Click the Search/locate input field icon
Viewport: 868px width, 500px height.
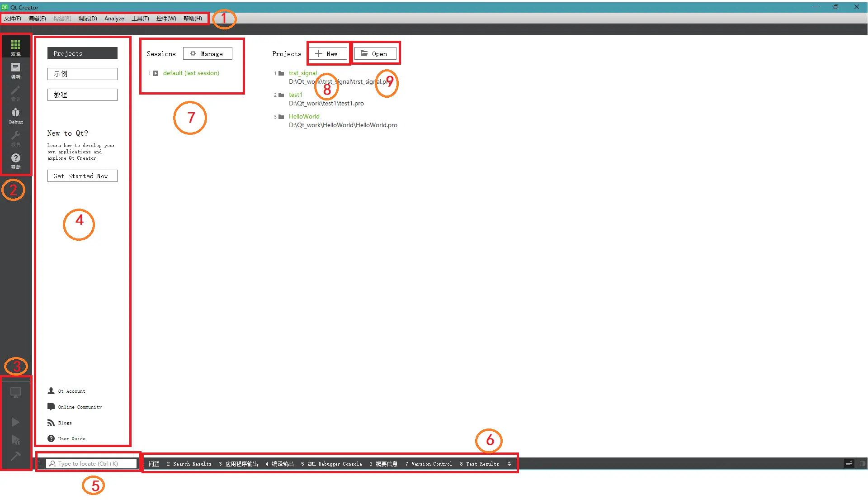pyautogui.click(x=51, y=464)
